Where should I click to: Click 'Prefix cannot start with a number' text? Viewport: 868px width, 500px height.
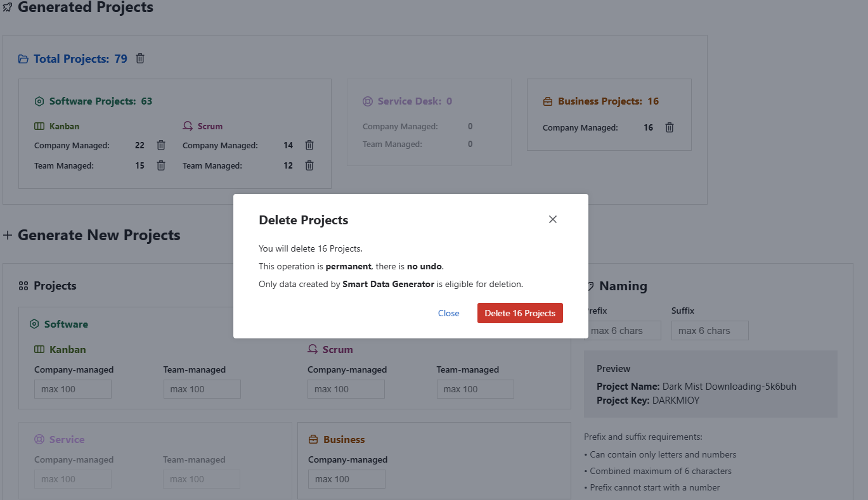click(x=655, y=487)
